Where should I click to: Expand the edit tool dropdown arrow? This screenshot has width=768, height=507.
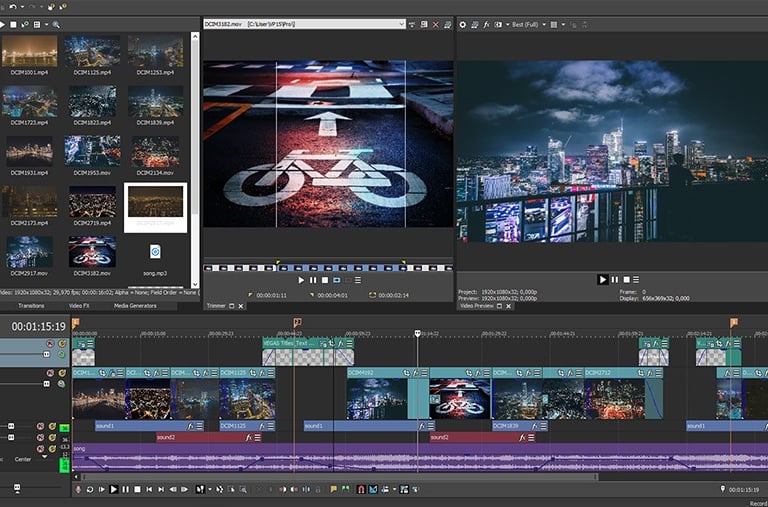(210, 489)
